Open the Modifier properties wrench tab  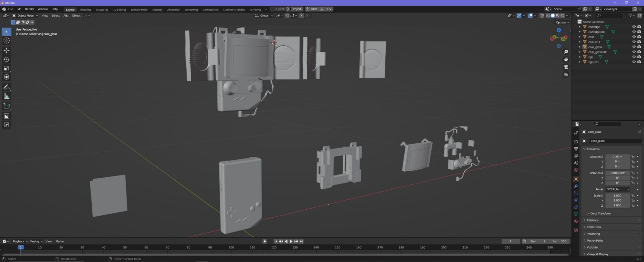click(576, 186)
